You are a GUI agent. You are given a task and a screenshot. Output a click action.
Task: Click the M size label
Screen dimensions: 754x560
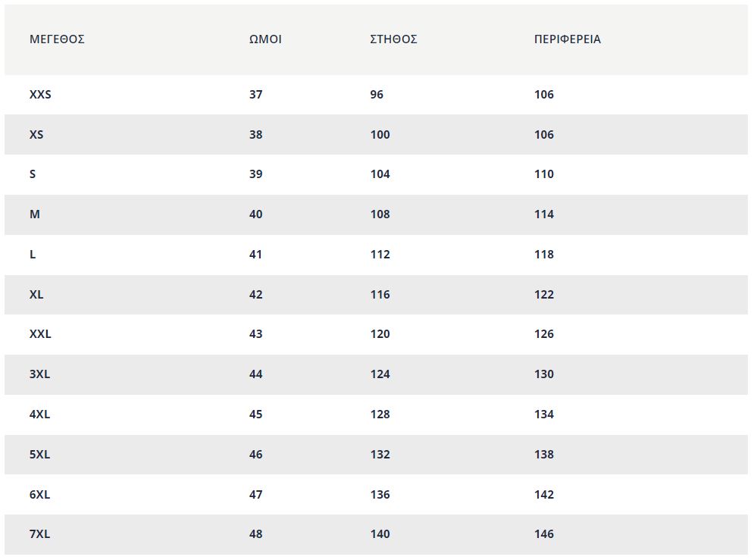tap(35, 214)
